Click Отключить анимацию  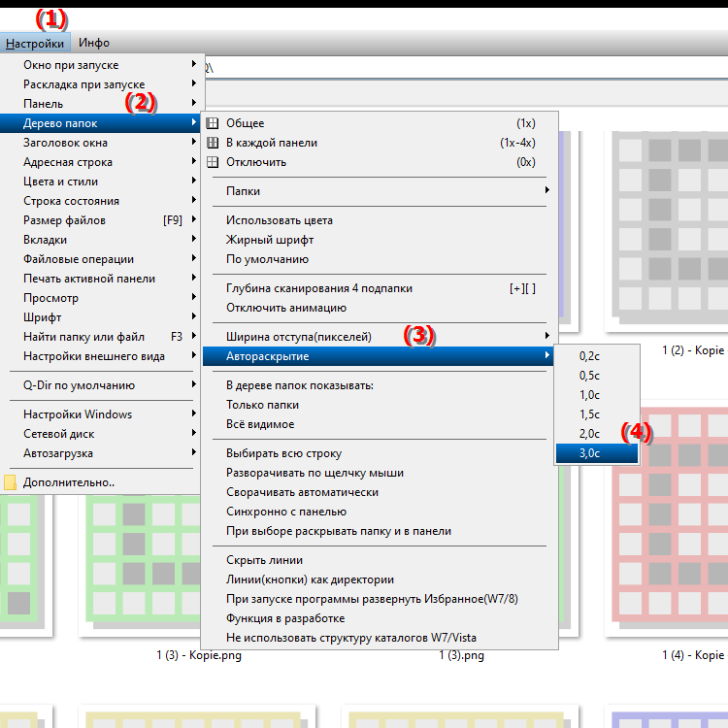(285, 308)
